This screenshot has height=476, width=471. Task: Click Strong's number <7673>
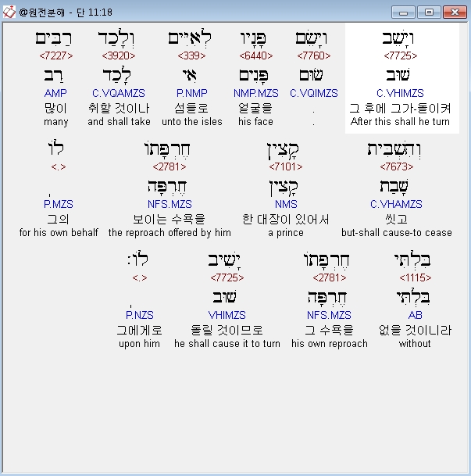pyautogui.click(x=397, y=166)
